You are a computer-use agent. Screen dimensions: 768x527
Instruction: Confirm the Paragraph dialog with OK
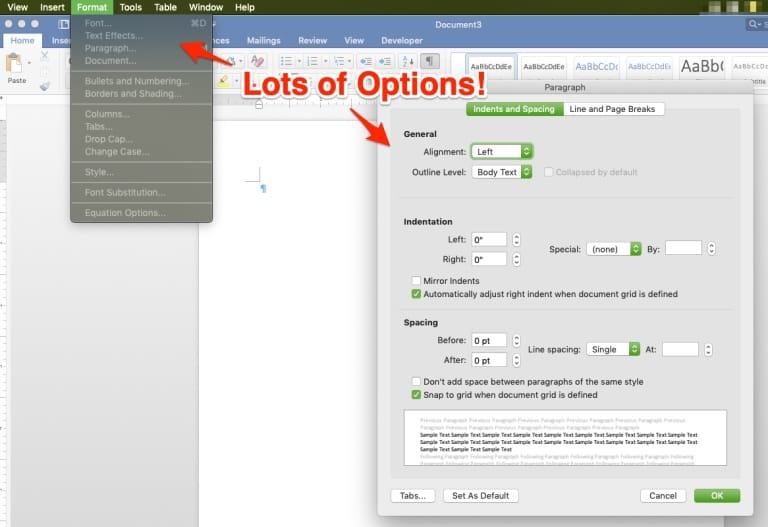point(717,496)
